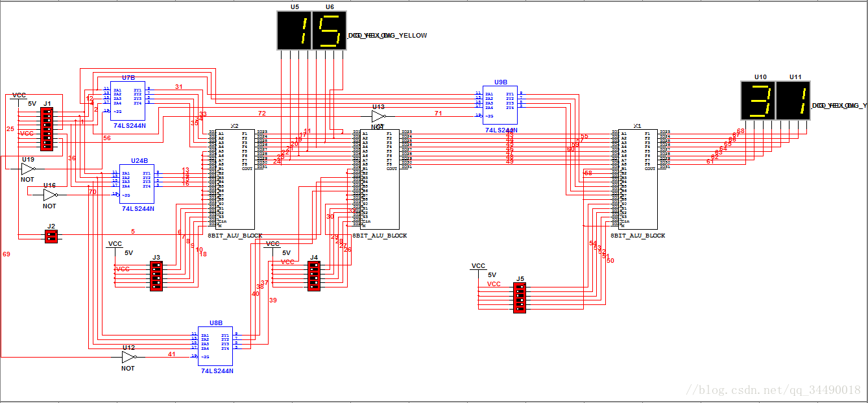Screen dimensions: 868x403
Task: Click the 8BIT_ALU_BLOCK label under X2
Action: (x=235, y=236)
